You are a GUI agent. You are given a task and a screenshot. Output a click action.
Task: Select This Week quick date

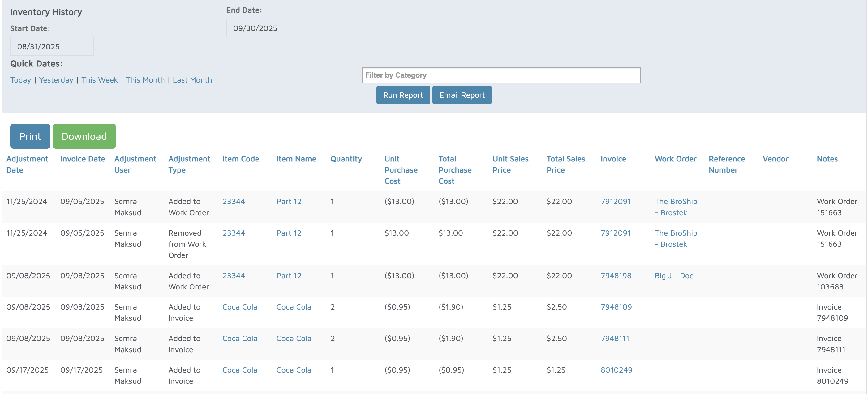click(99, 80)
